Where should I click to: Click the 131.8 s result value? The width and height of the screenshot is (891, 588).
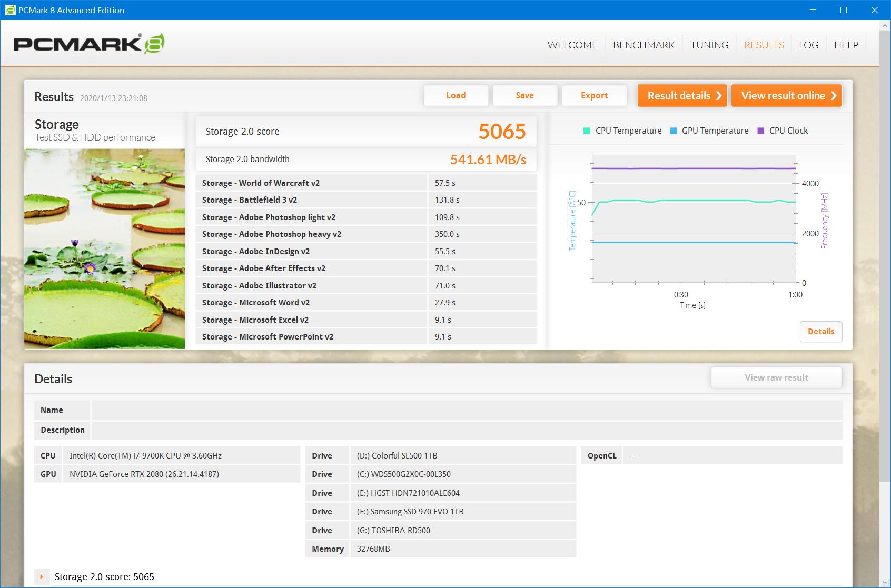447,200
